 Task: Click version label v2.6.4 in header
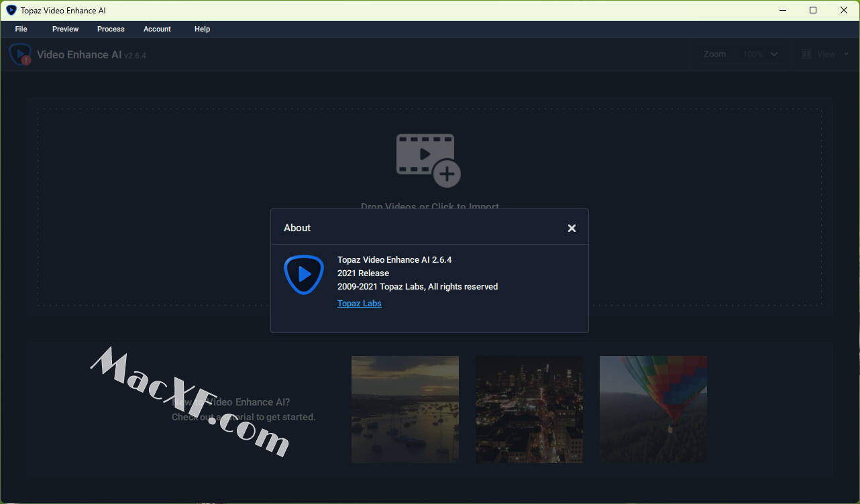click(136, 55)
